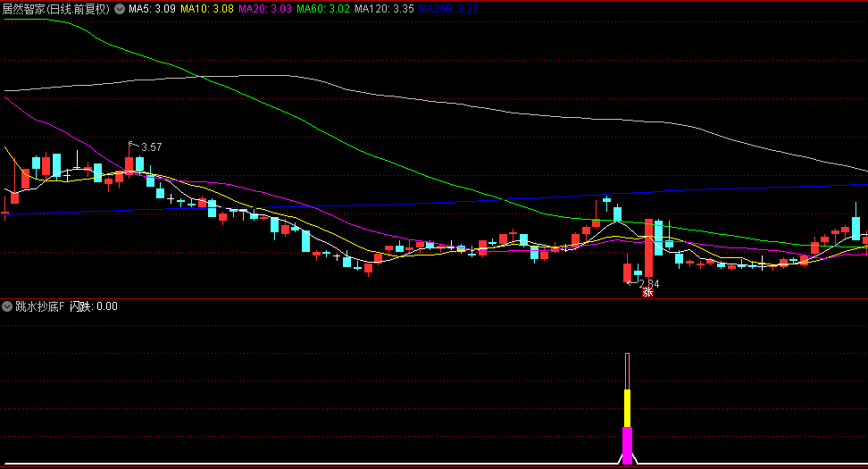The image size is (868, 469).
Task: Click the 闪跌: 0.00 value label
Action: [94, 306]
